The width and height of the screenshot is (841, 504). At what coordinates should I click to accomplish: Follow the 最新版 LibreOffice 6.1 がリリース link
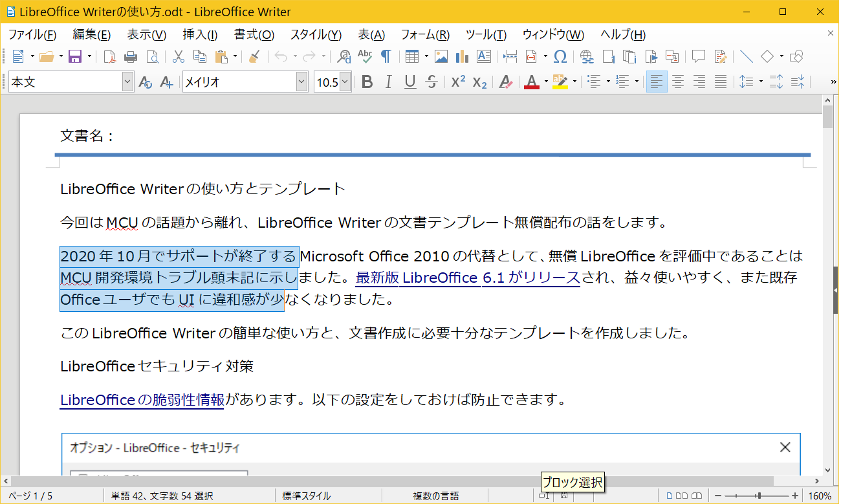[x=468, y=278]
